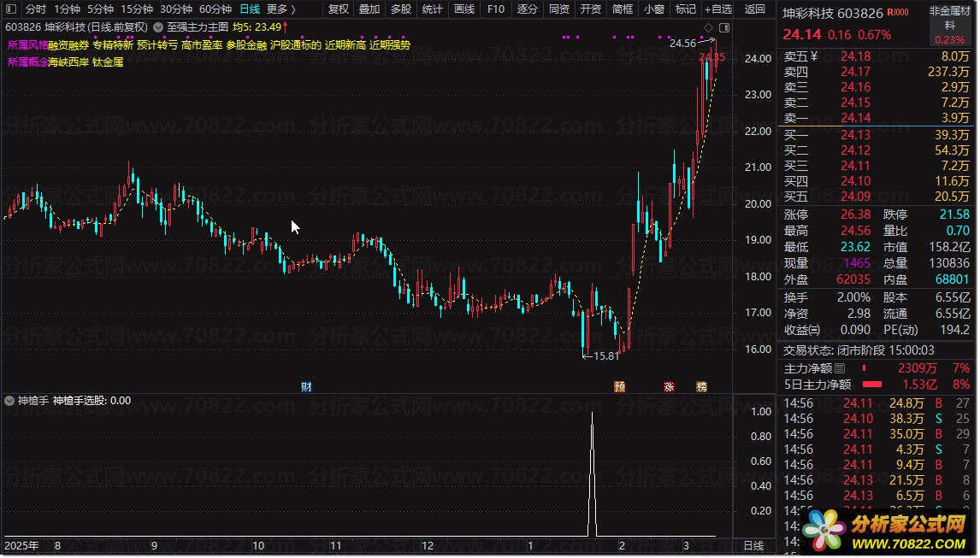Viewport: 980px width, 558px height.
Task: Open the 多股 multi-stock view
Action: [x=400, y=9]
